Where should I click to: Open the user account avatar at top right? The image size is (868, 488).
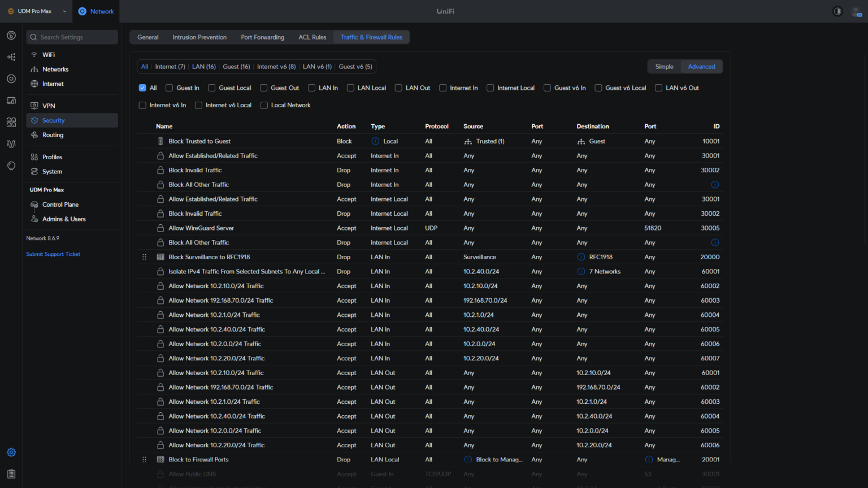click(x=857, y=11)
